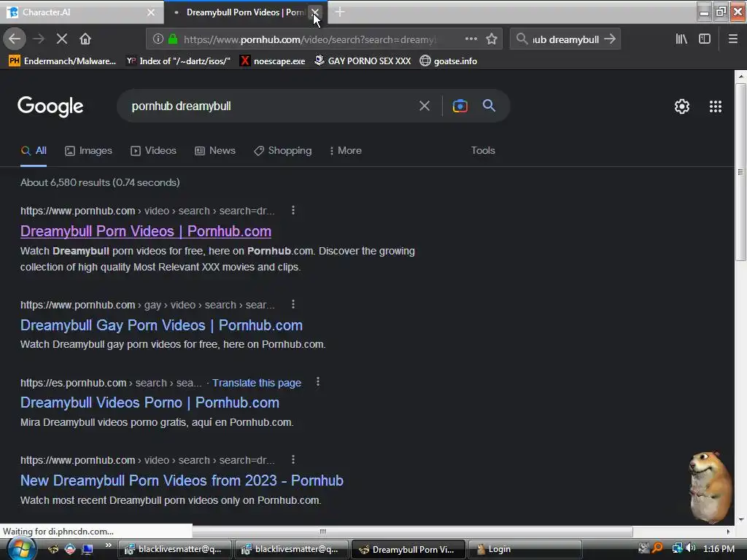Click the green padlock security icon

tap(173, 39)
